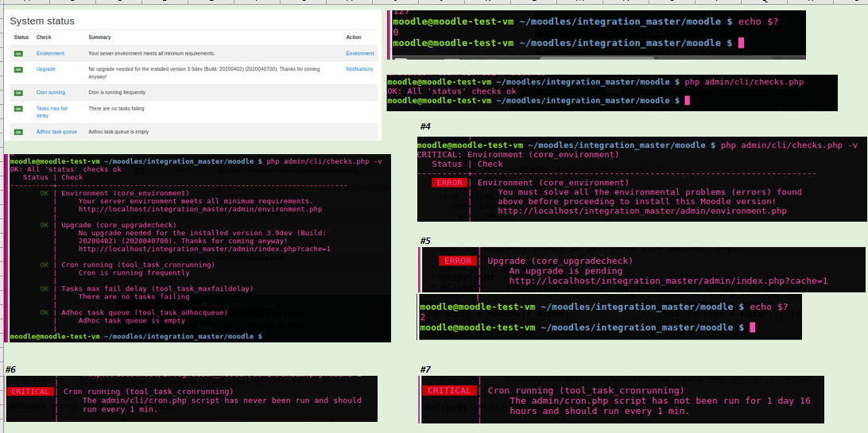Click the OK badge in the Environment row
Viewport: 868px width, 433px height.
tap(18, 54)
